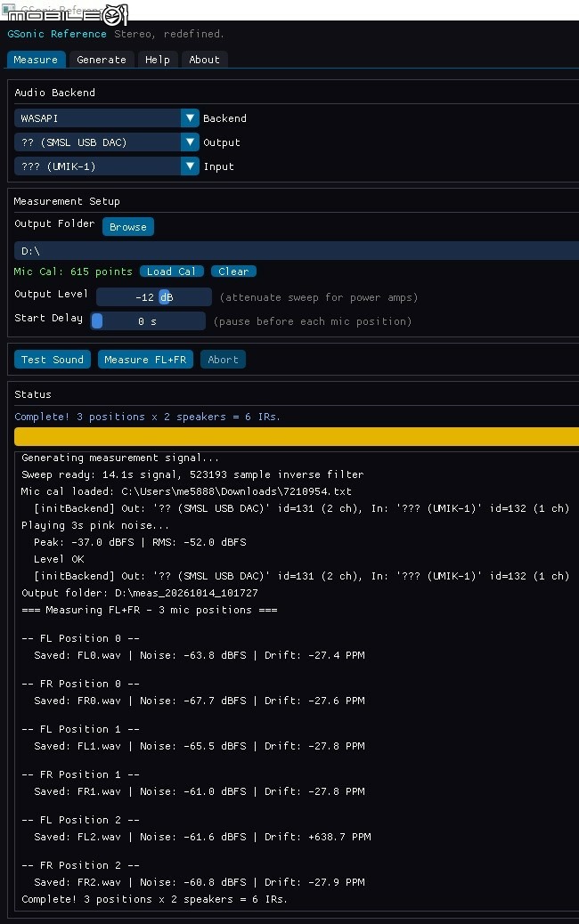Click the yellow progress bar
Image resolution: width=579 pixels, height=924 pixels.
click(297, 437)
